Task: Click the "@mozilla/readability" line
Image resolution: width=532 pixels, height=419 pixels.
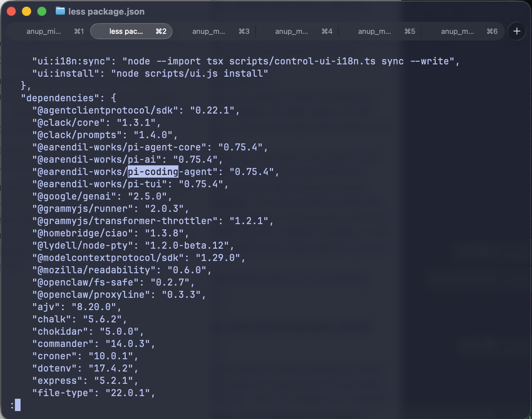Action: coord(122,270)
